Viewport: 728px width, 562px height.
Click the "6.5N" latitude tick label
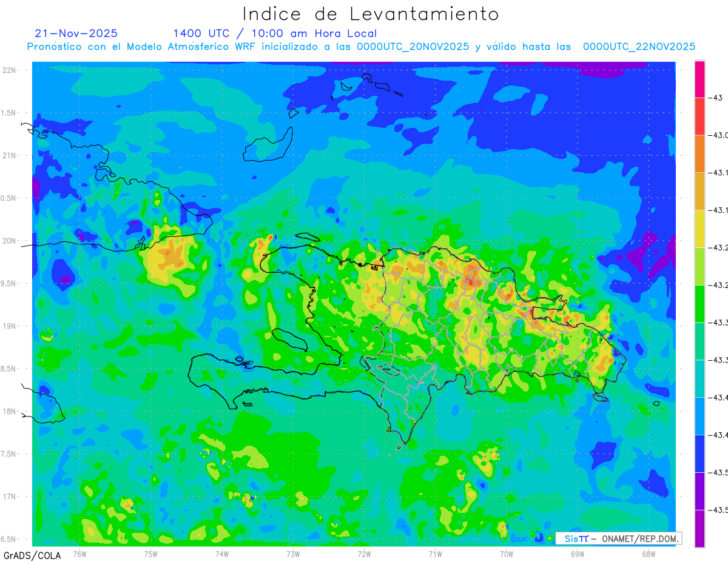(x=9, y=539)
